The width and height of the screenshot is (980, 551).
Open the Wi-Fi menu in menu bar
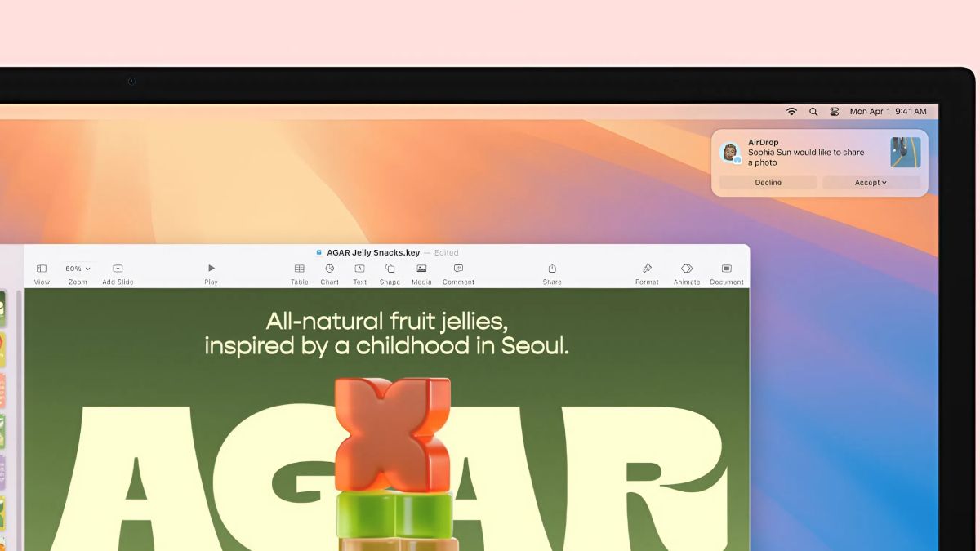point(791,112)
